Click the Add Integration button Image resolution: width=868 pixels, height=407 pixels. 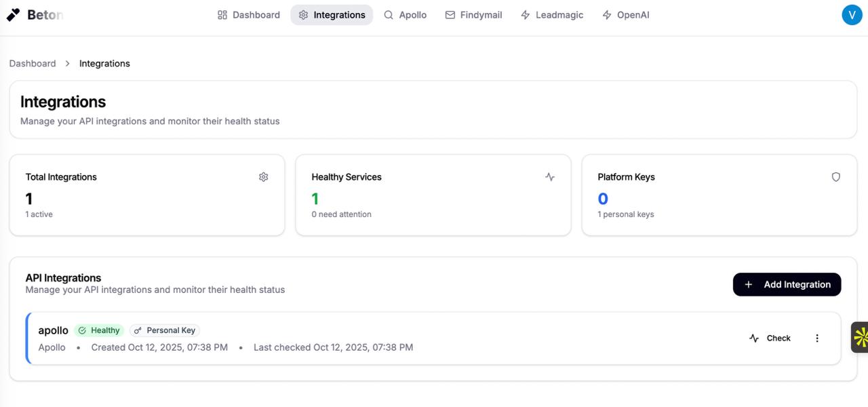point(787,284)
